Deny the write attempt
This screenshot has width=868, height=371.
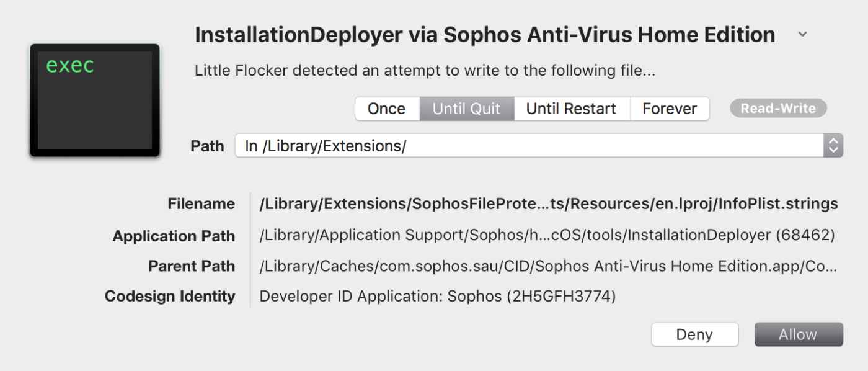[694, 334]
